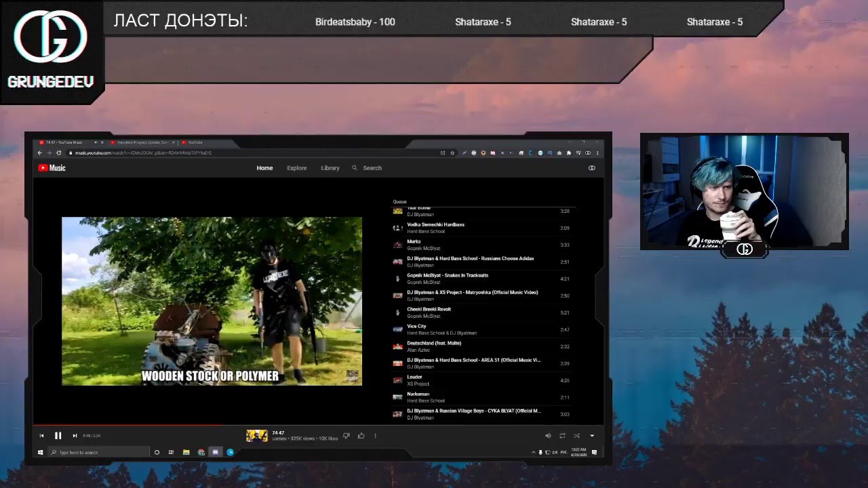
Task: Open Chrome from the taskbar
Action: pos(201,452)
